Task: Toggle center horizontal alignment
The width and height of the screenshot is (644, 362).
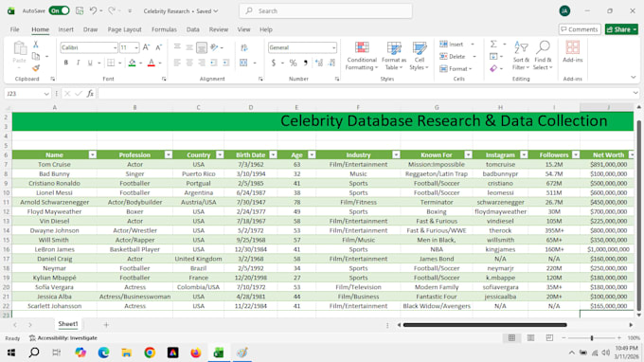Action: pos(189,63)
